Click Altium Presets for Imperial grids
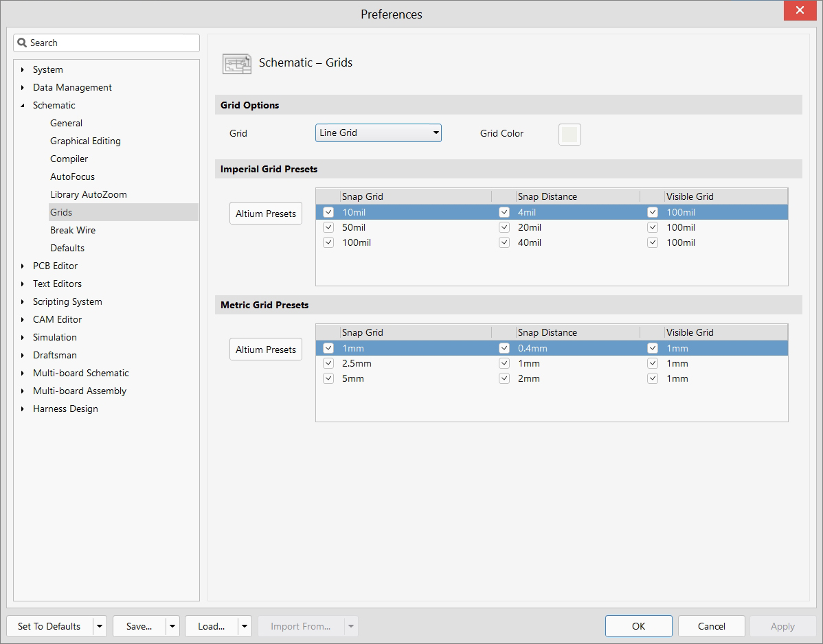823x644 pixels. pos(266,214)
